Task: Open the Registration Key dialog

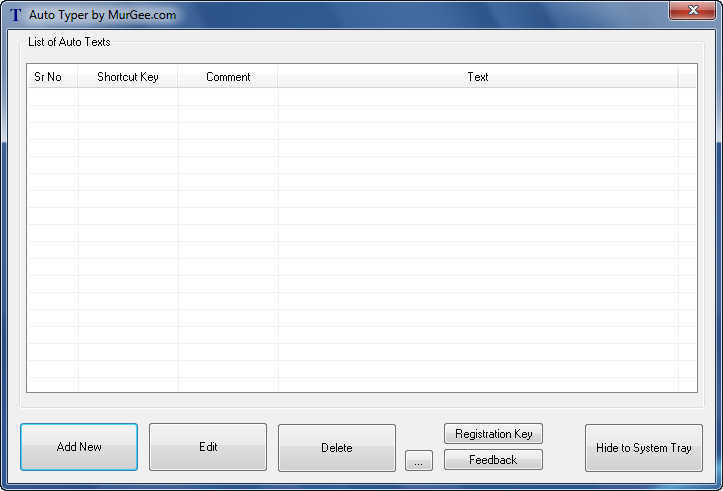Action: coord(493,434)
